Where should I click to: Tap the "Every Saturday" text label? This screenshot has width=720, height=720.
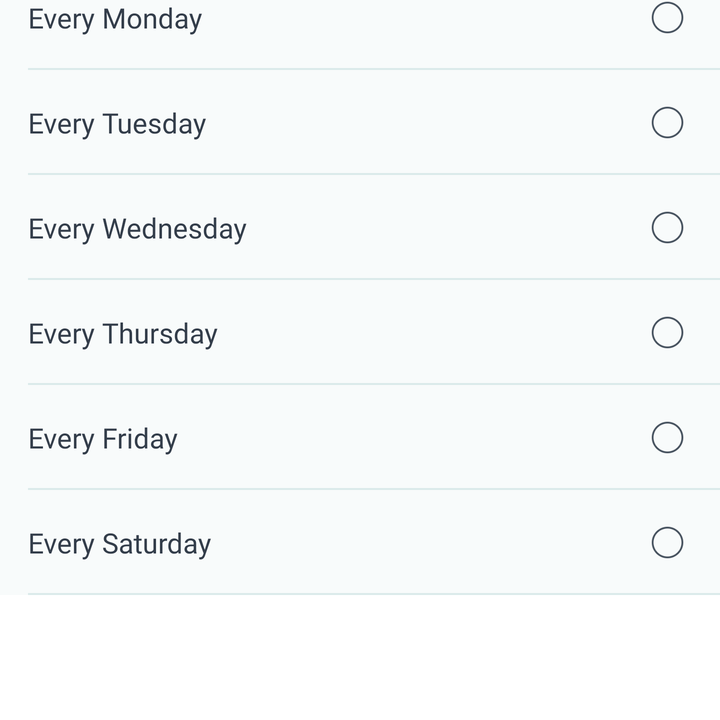coord(119,545)
